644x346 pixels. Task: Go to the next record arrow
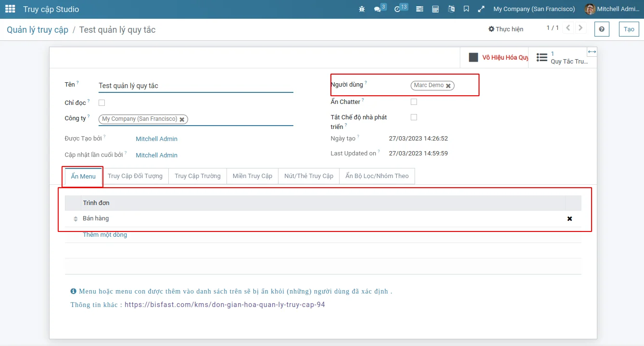pos(581,28)
